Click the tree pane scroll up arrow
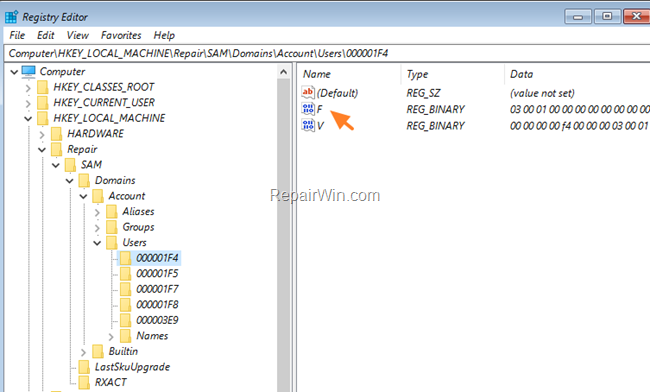This screenshot has height=392, width=650. [x=284, y=72]
